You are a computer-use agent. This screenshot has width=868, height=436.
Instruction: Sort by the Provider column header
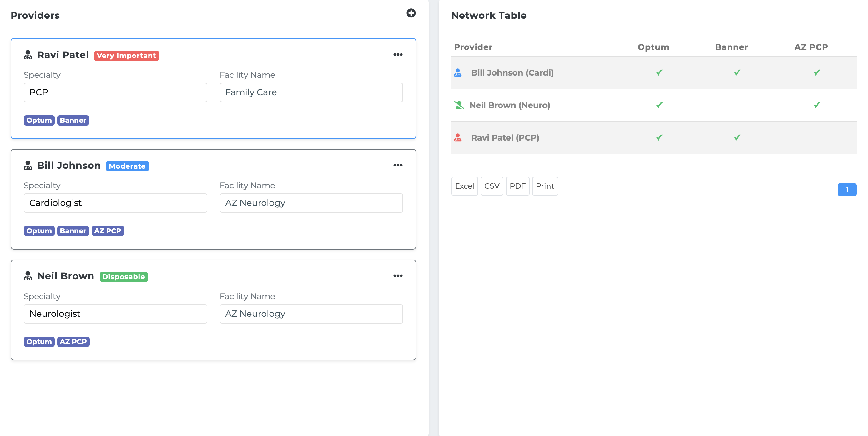coord(473,47)
